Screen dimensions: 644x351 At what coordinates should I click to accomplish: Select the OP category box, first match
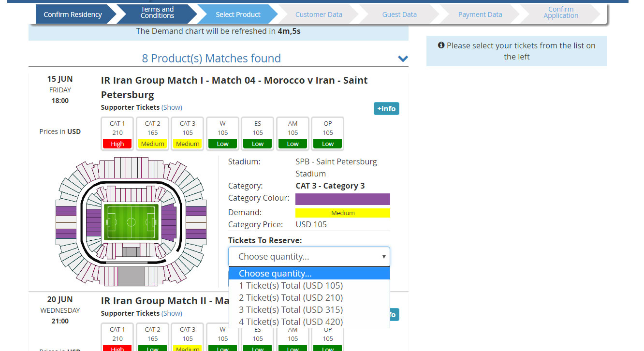pos(328,133)
